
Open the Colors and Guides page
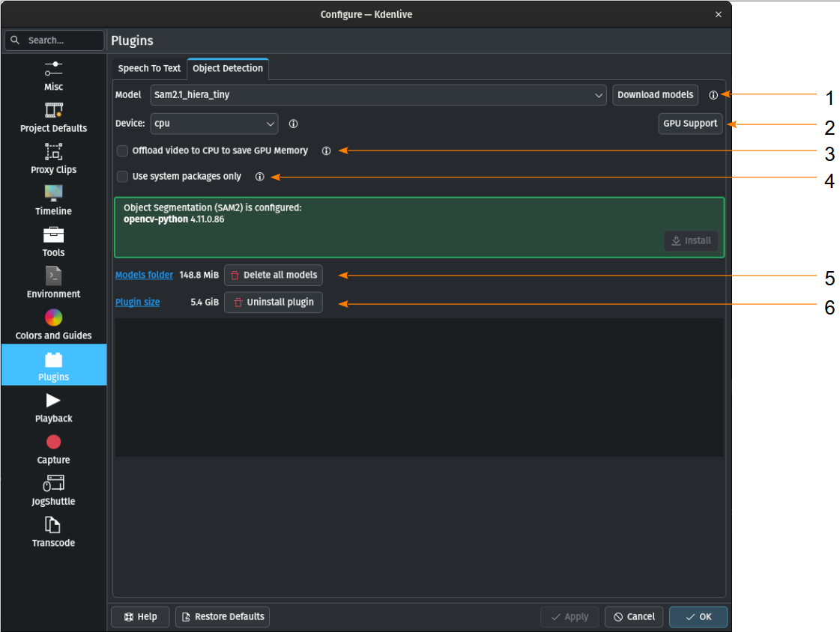(53, 324)
